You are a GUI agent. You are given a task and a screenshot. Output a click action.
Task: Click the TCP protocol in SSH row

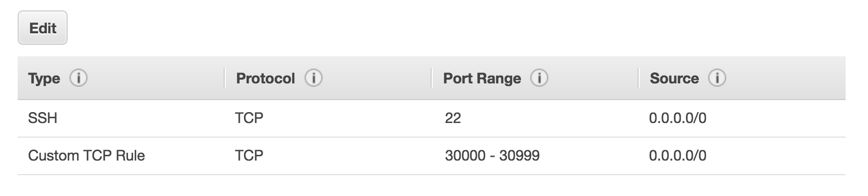tap(249, 118)
